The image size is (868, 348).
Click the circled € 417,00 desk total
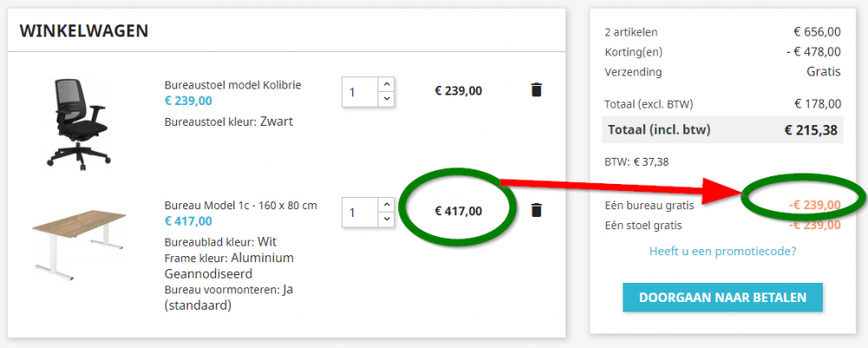point(458,210)
